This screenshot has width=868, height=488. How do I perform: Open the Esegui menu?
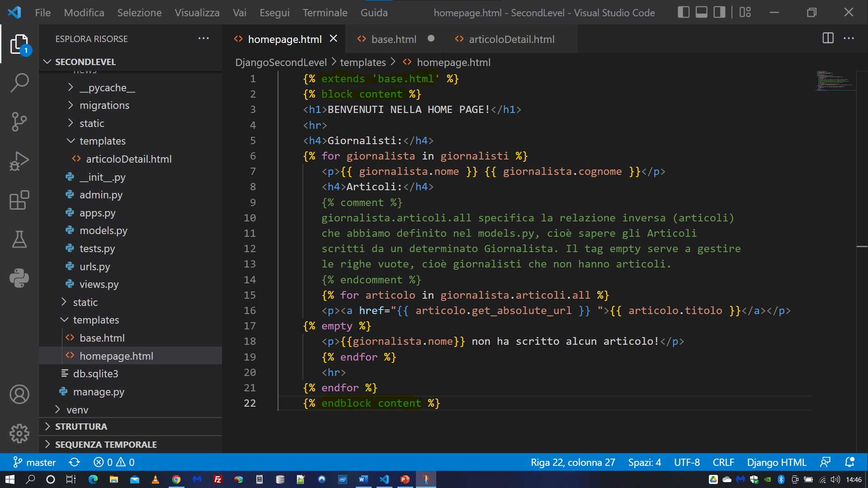(x=274, y=13)
